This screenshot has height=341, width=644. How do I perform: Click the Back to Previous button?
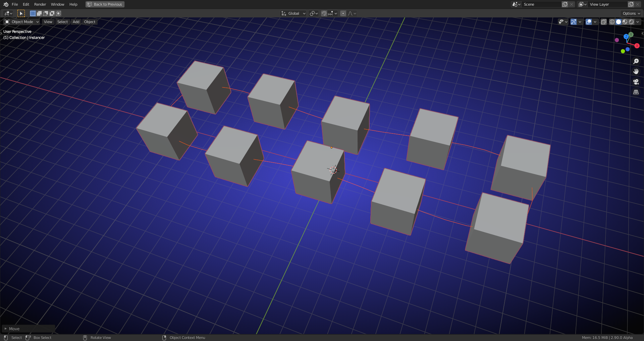pyautogui.click(x=105, y=4)
